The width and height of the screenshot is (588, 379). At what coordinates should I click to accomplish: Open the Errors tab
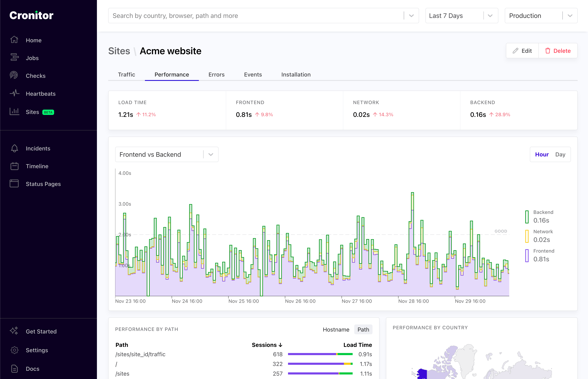pyautogui.click(x=216, y=75)
